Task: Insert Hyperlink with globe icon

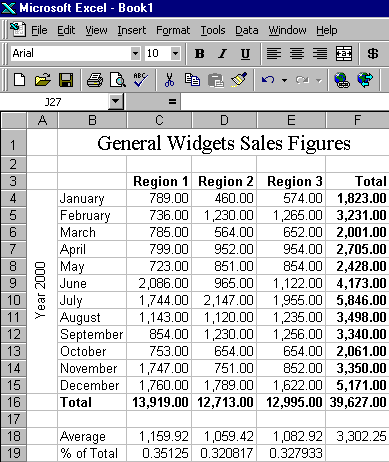Action: (x=342, y=80)
